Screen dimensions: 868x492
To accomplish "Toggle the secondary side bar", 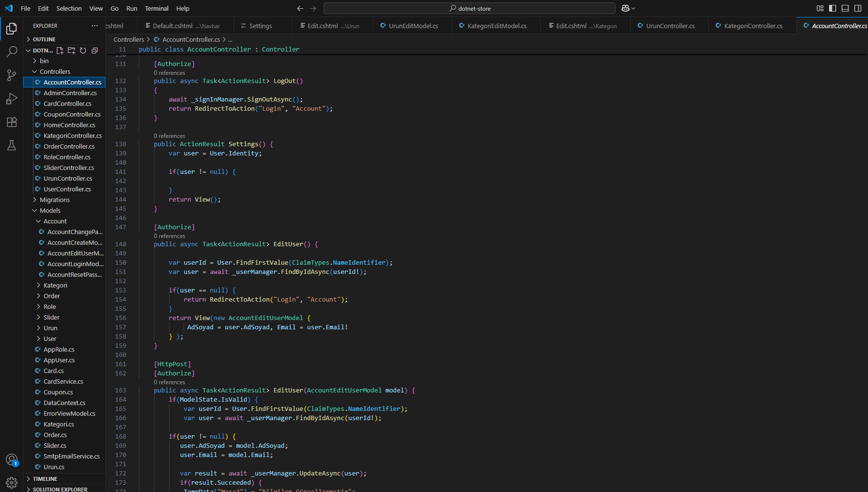I will click(x=858, y=8).
